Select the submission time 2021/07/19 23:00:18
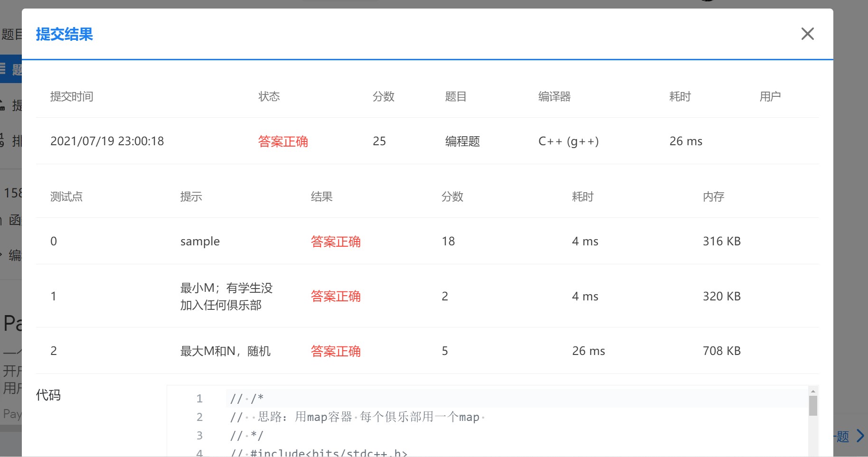This screenshot has width=868, height=457. (x=107, y=141)
